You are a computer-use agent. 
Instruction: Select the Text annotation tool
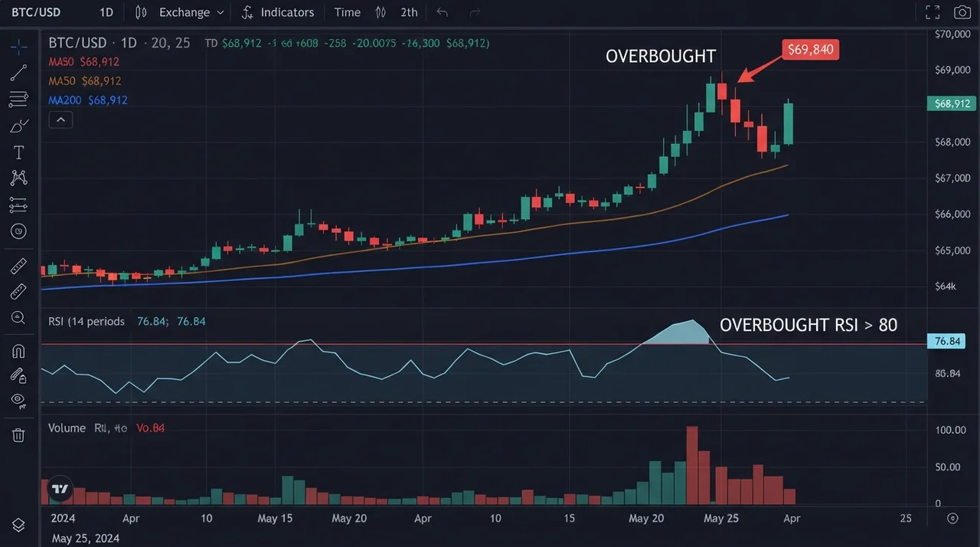click(19, 152)
